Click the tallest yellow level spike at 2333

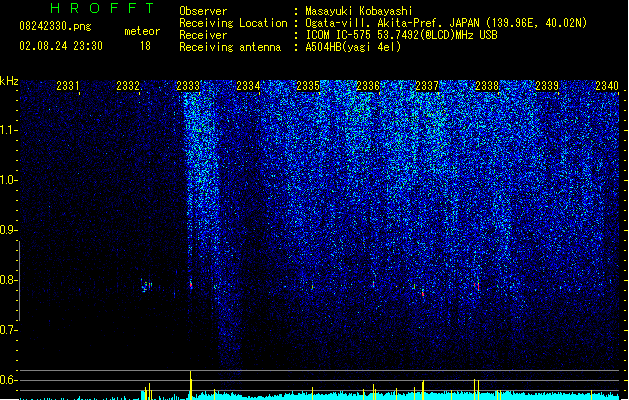191,385
